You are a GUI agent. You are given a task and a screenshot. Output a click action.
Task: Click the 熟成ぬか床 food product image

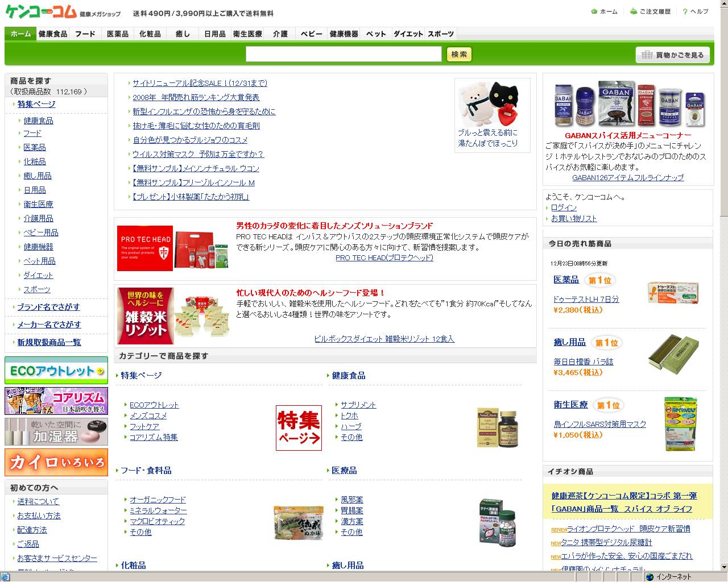click(x=298, y=522)
